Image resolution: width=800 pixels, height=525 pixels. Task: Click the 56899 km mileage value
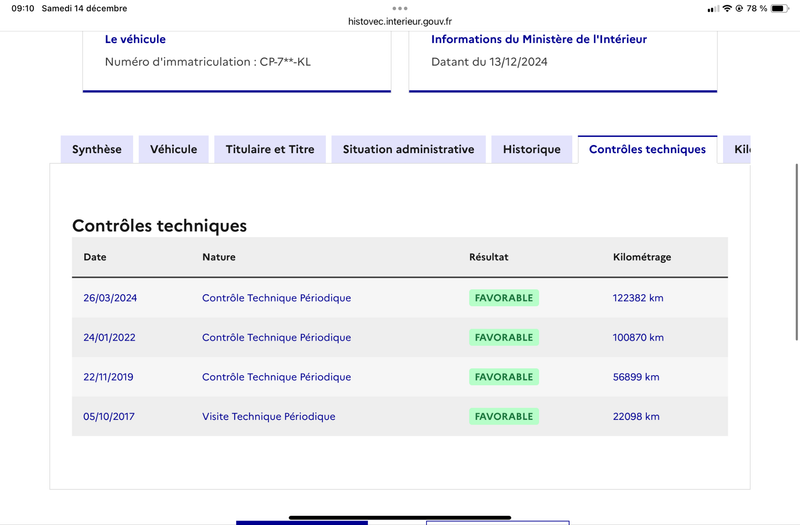(636, 377)
